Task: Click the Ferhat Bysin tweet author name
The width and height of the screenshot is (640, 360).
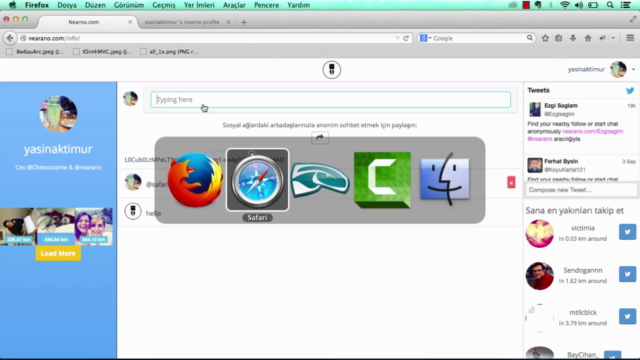Action: 561,161
